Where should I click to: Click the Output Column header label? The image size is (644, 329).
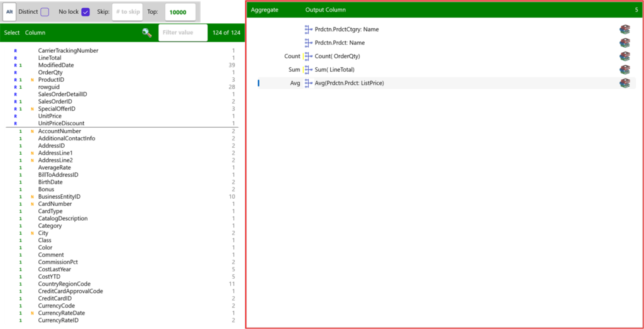coord(326,9)
